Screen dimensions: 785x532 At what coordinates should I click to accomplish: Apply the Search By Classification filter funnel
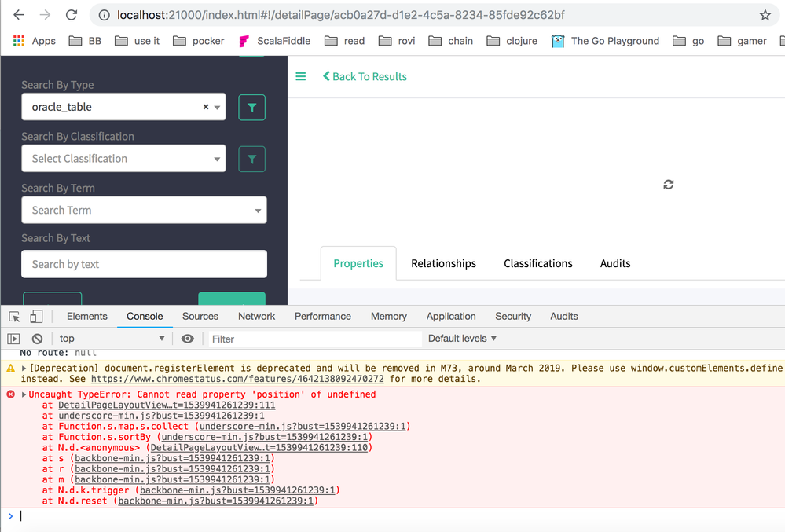251,159
